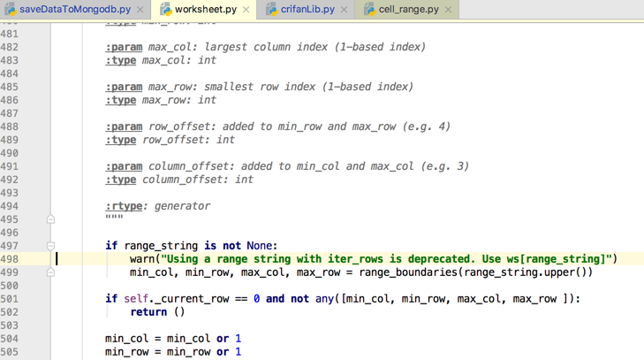Click ':type max_col: int' docstring line
644x360 pixels.
[161, 60]
